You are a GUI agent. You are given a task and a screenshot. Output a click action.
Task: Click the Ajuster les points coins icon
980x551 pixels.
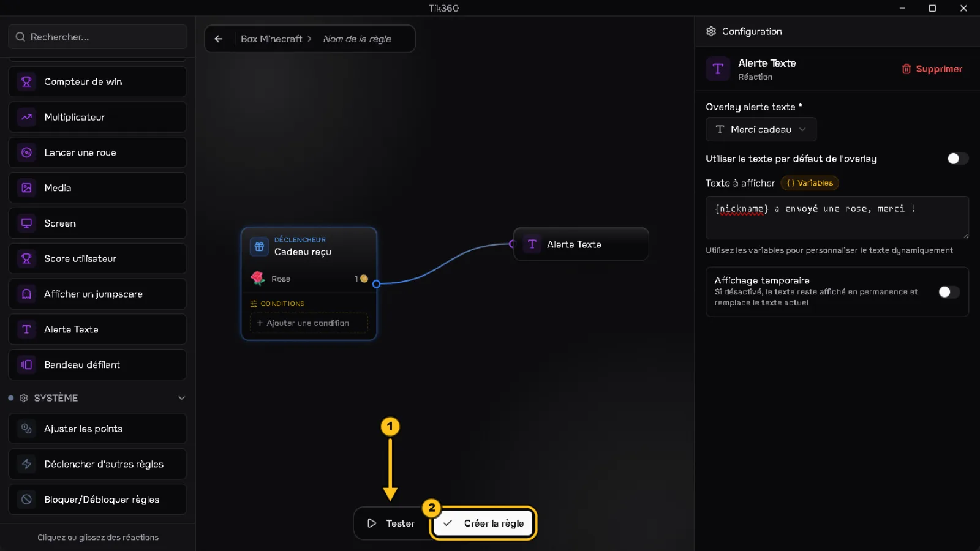pos(26,429)
